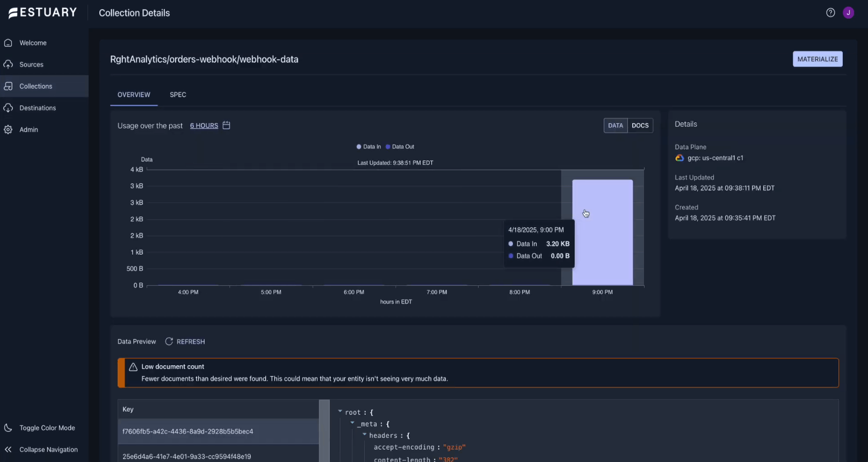Open the user avatar J menu

tap(849, 12)
